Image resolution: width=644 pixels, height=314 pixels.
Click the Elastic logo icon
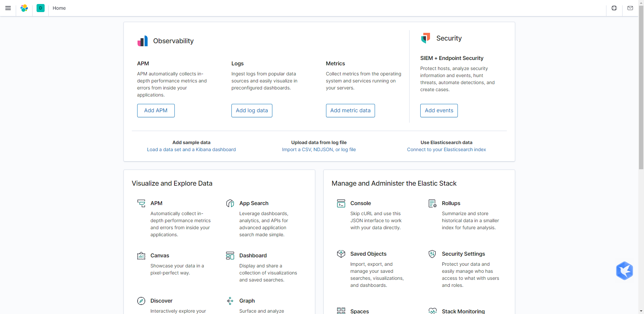click(x=24, y=8)
